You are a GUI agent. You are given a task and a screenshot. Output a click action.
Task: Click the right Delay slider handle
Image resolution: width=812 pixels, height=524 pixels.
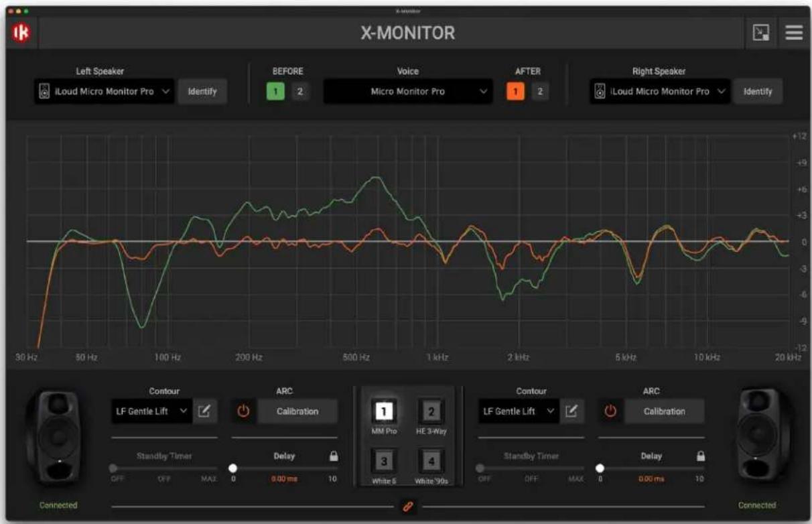[x=600, y=468]
